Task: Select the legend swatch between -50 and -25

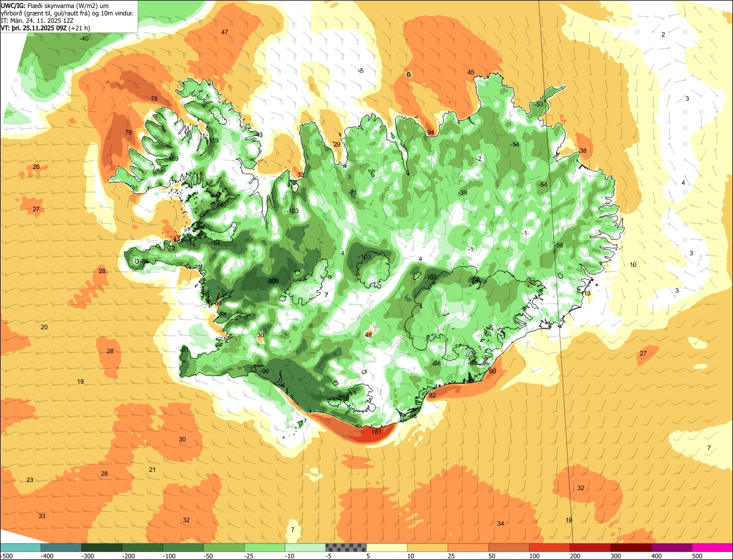Action: click(x=224, y=547)
